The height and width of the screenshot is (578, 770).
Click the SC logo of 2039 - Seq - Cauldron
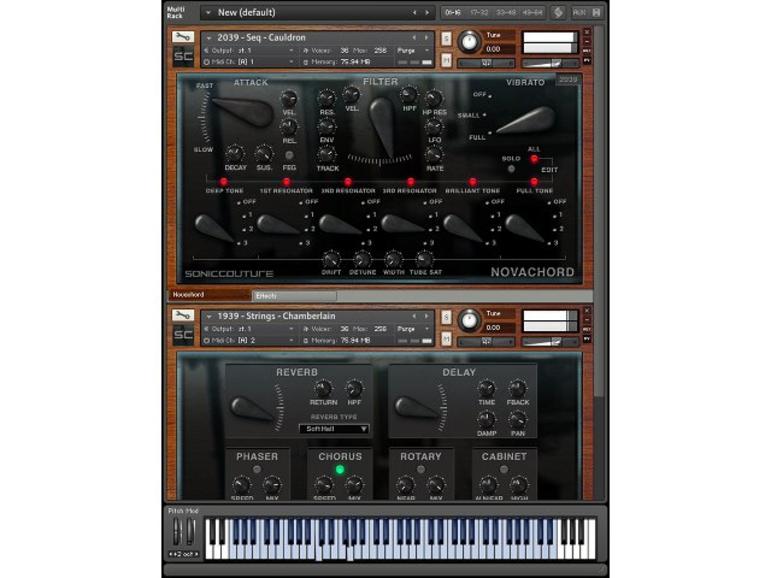point(183,56)
